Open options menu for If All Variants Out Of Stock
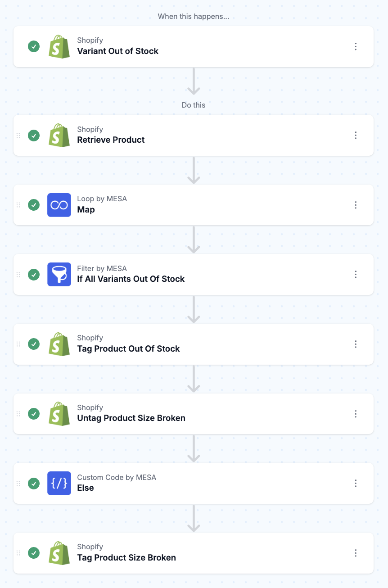The image size is (388, 588). [356, 274]
